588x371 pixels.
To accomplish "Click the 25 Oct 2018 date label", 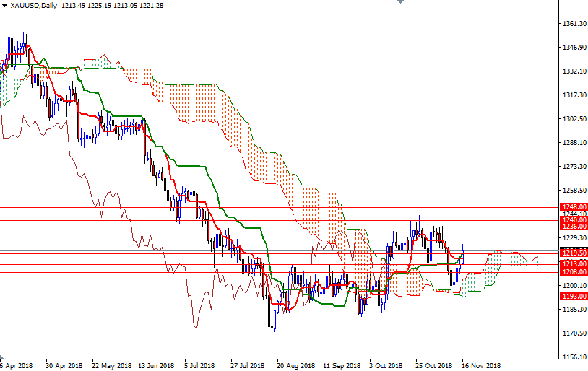I will click(x=434, y=365).
